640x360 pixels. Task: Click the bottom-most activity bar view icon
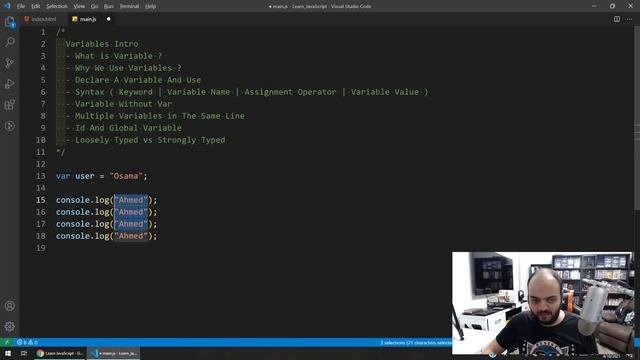click(x=10, y=126)
